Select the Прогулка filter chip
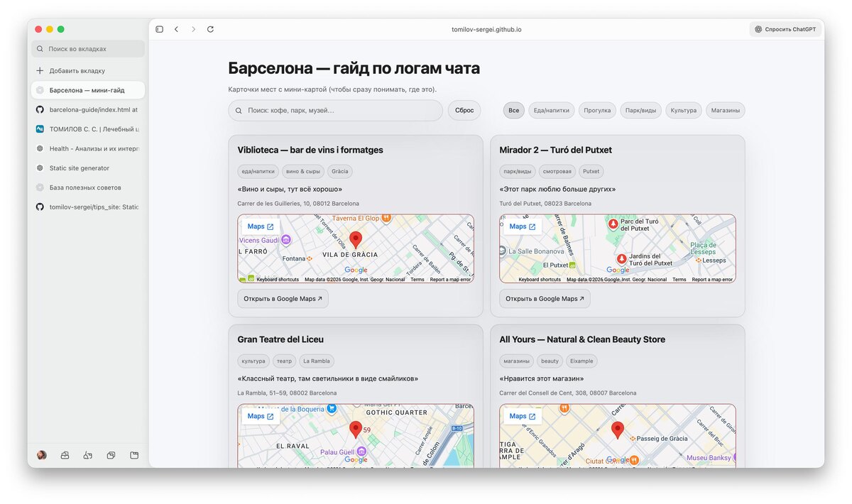Image resolution: width=852 pixels, height=504 pixels. pos(597,111)
